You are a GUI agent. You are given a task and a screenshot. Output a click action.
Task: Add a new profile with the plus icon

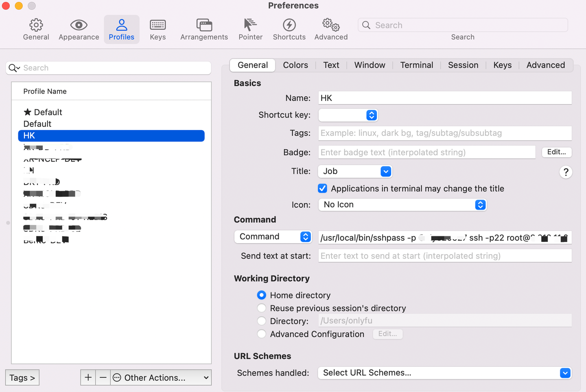(x=88, y=377)
